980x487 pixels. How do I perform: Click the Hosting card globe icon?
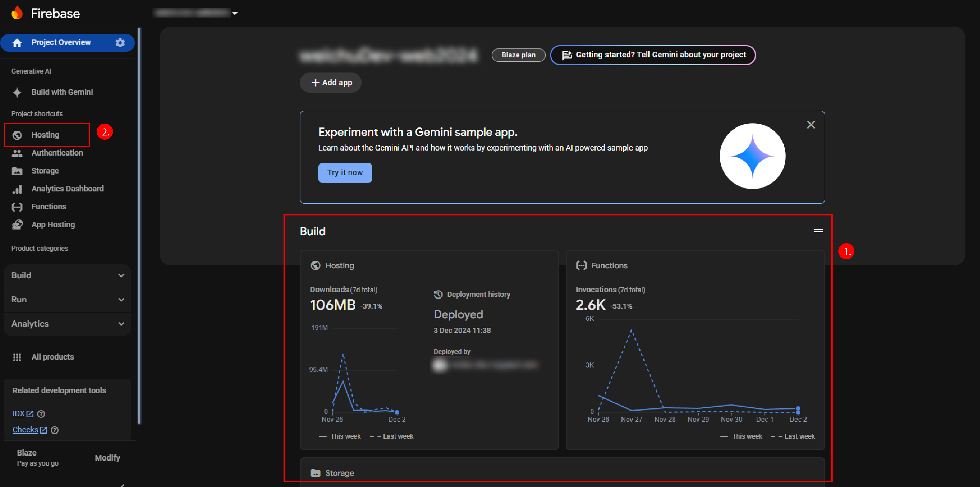click(315, 265)
